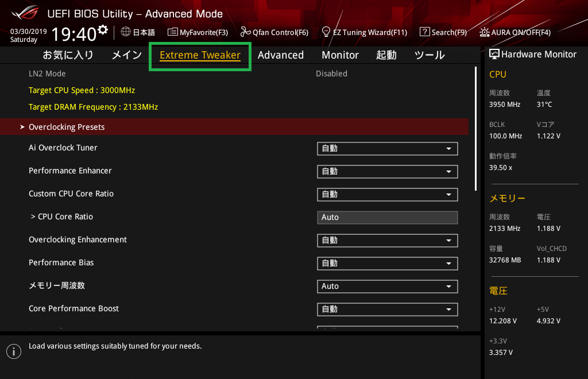Click the Core Performance Boost label
This screenshot has width=588, height=379.
(x=73, y=308)
